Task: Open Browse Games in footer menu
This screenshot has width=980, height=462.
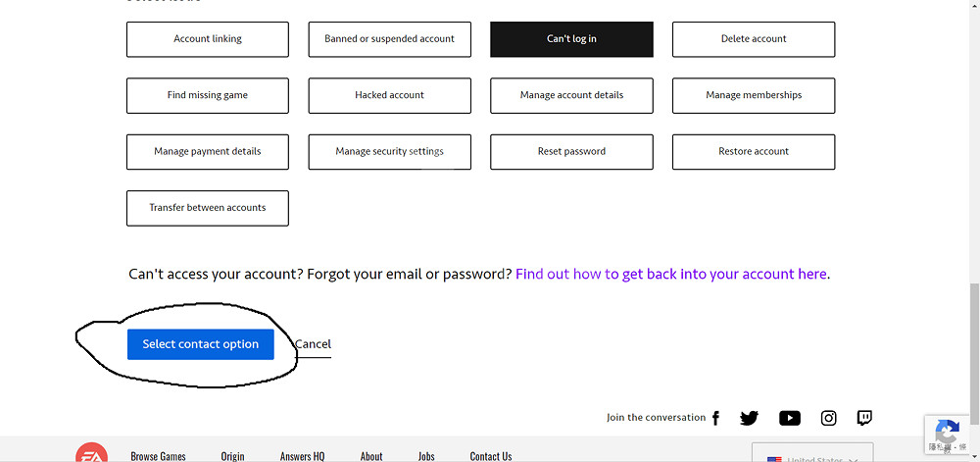Action: tap(158, 456)
